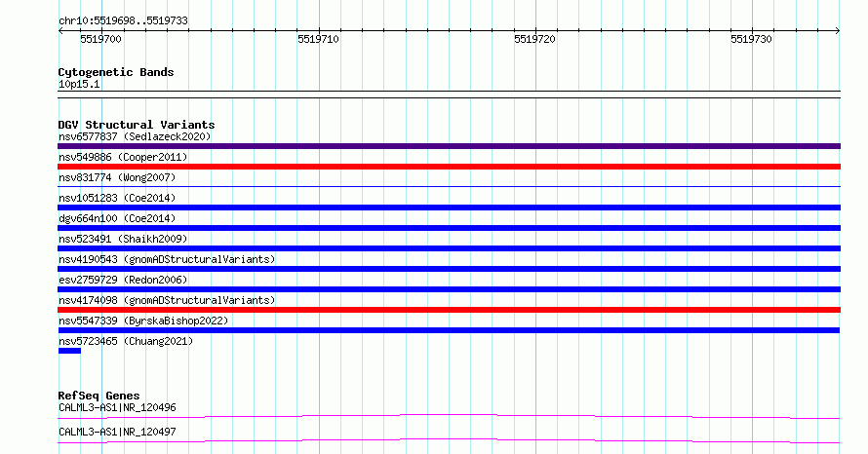Click the RefSeq Genes track heading
The height and width of the screenshot is (454, 868).
click(x=99, y=396)
